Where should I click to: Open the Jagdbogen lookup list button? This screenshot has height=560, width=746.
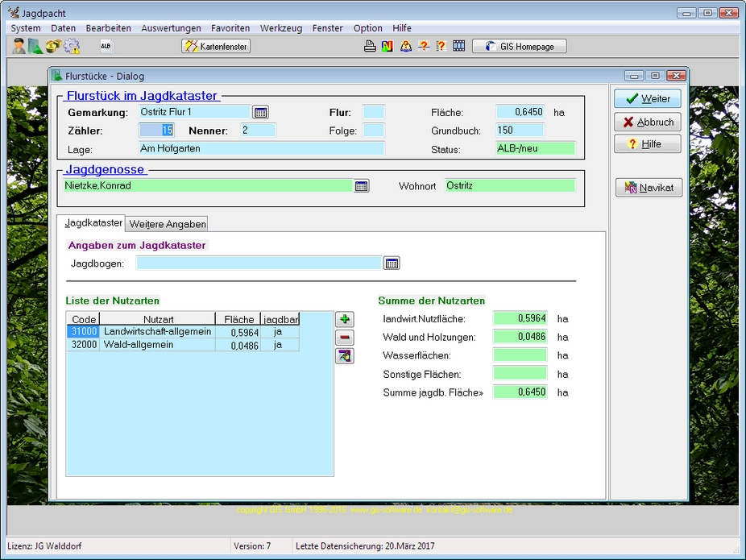pyautogui.click(x=392, y=263)
